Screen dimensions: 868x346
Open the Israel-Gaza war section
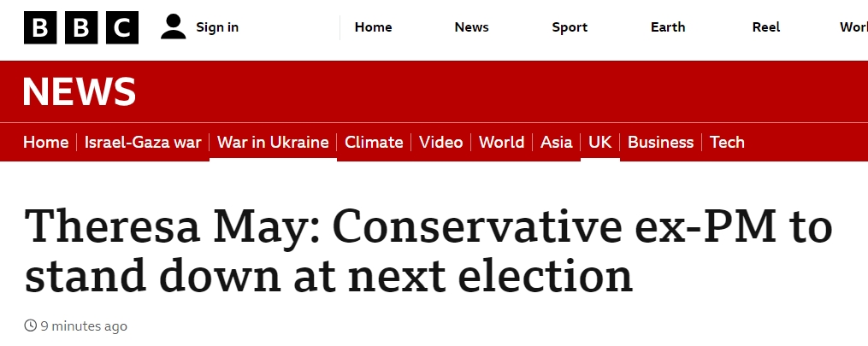coord(143,143)
